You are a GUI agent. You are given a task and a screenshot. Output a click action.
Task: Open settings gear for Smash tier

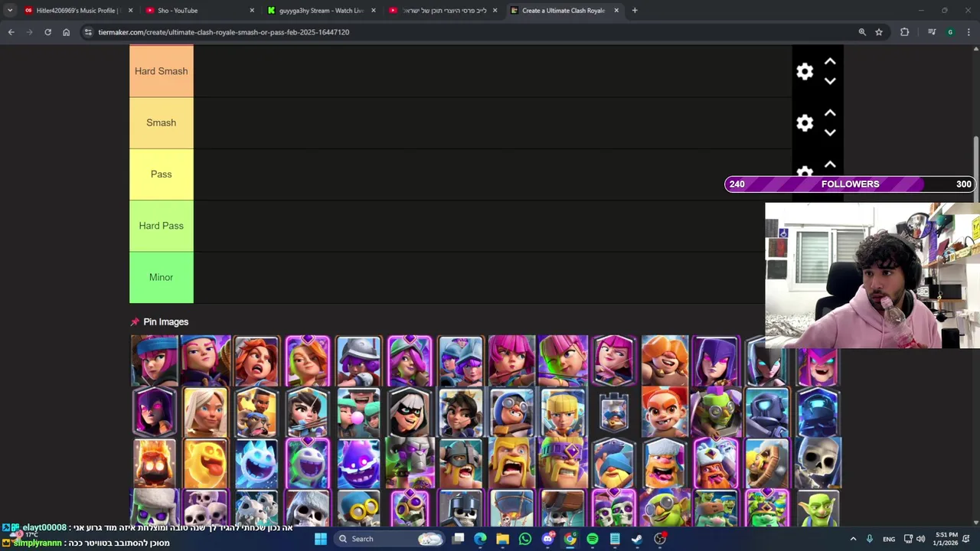click(805, 123)
